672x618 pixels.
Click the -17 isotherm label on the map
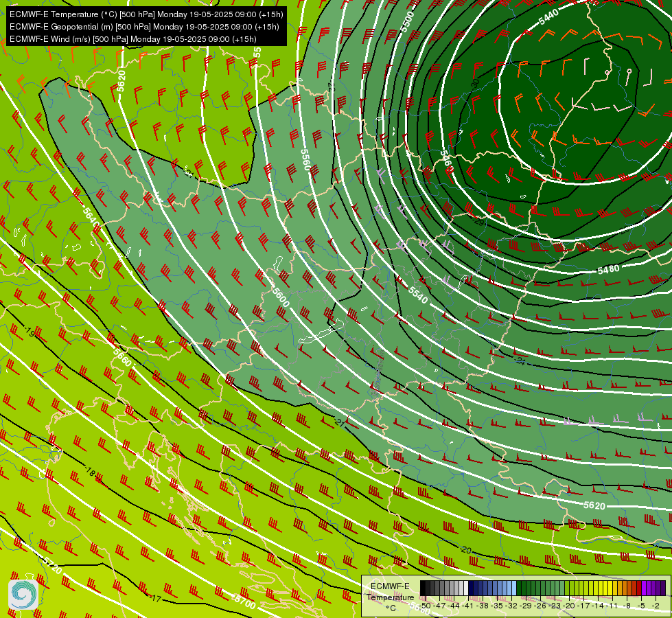(156, 598)
